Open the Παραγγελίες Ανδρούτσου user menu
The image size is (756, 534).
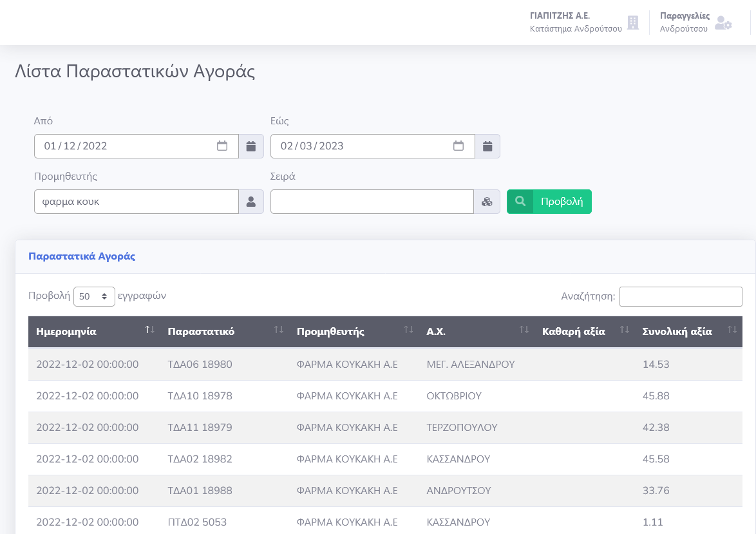(x=695, y=22)
